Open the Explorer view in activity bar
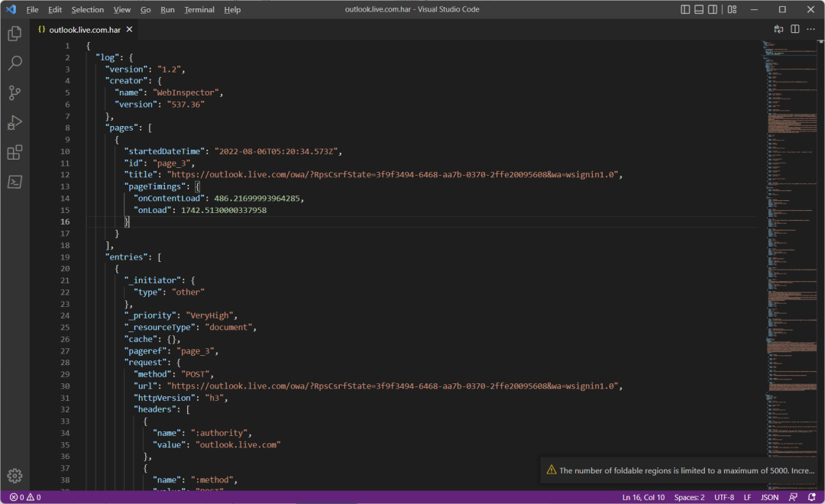The height and width of the screenshot is (504, 825). [x=15, y=34]
